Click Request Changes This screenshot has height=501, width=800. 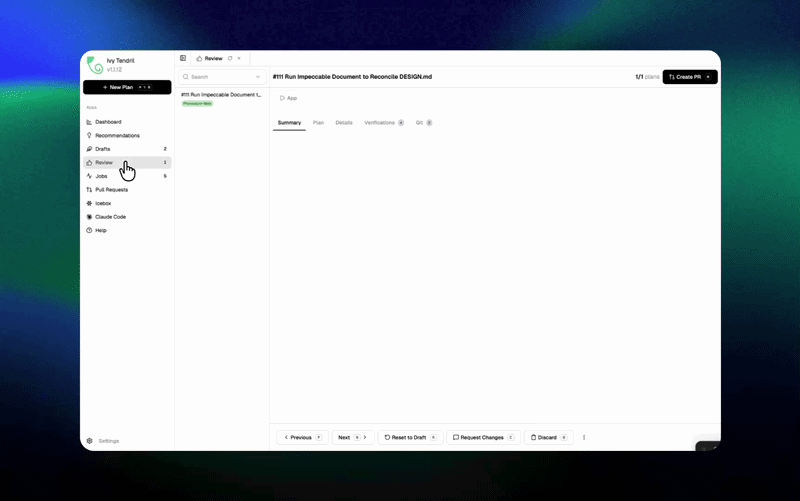click(484, 438)
